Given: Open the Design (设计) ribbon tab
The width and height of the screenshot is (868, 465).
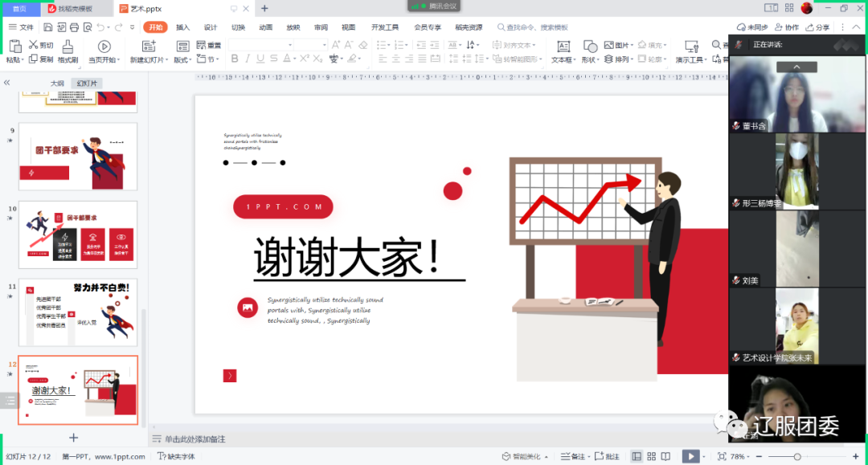Looking at the screenshot, I should (211, 27).
